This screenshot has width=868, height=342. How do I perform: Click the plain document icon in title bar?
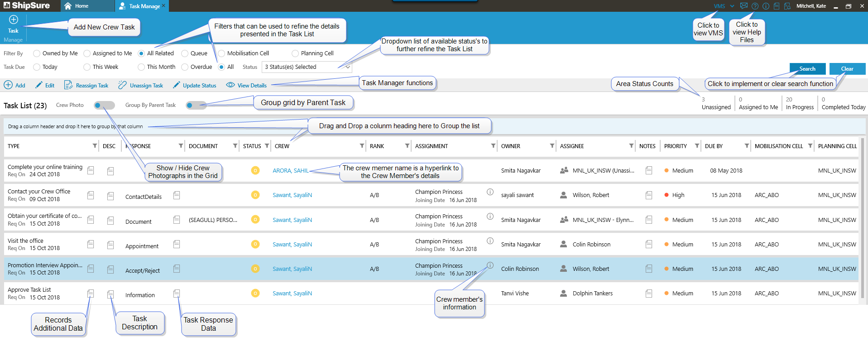pyautogui.click(x=777, y=6)
